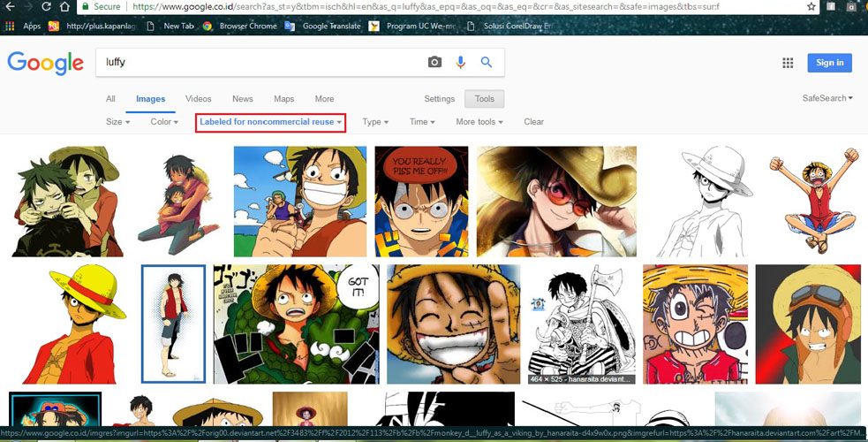Open the blue-framed standing Luffy image
Image resolution: width=868 pixels, height=442 pixels.
173,324
